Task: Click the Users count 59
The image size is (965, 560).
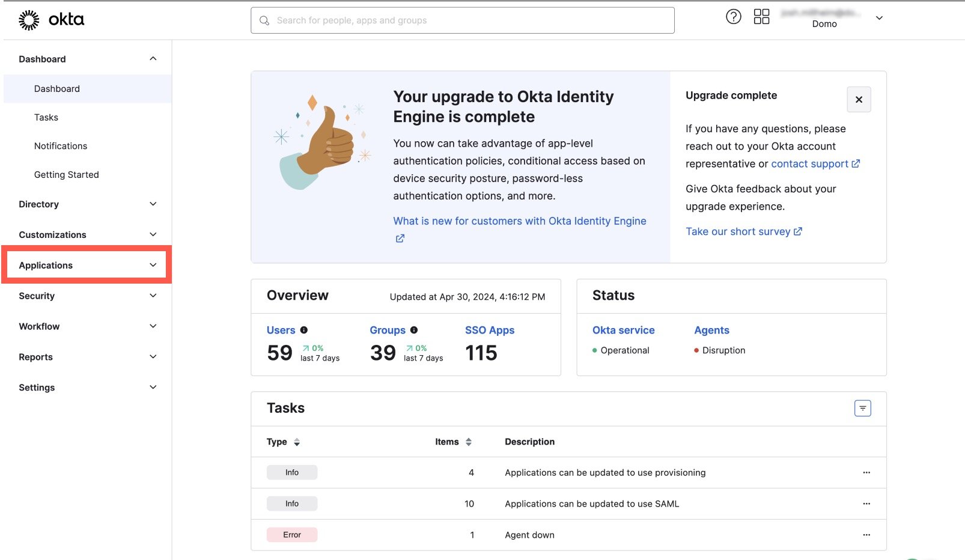Action: point(280,353)
